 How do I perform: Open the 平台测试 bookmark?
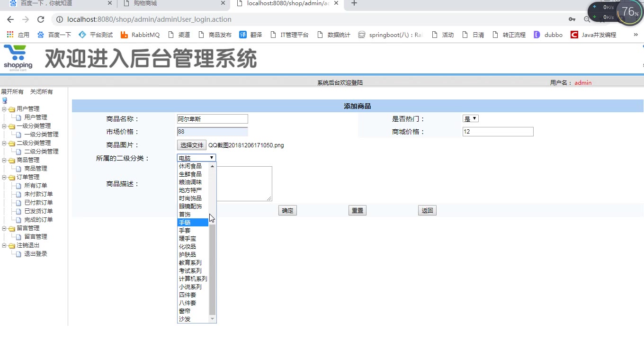[x=96, y=35]
